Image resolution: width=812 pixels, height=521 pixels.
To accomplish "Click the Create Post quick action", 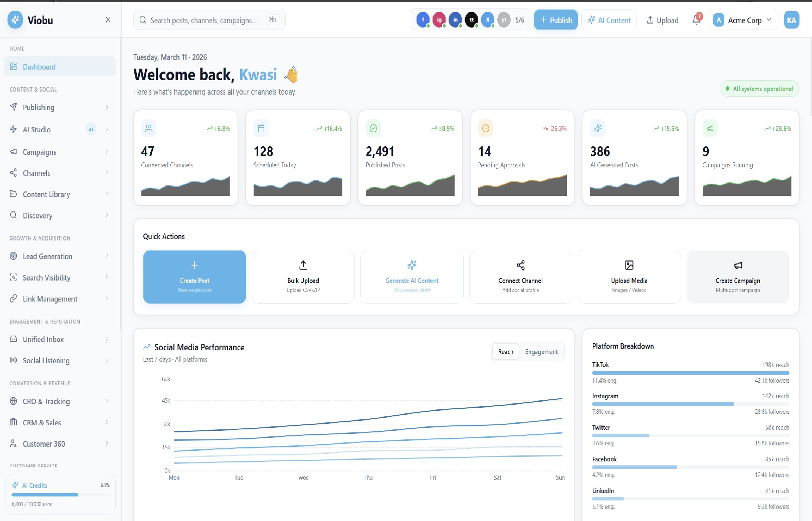I will click(x=194, y=277).
